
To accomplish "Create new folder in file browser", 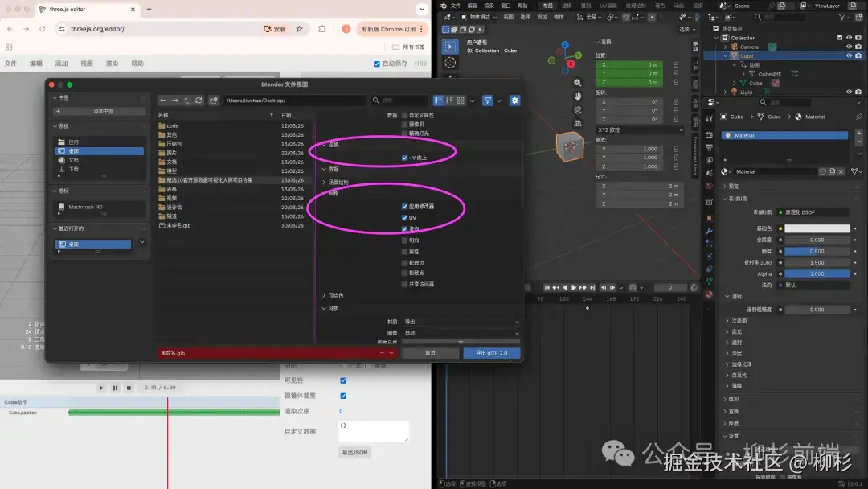I will click(x=213, y=101).
